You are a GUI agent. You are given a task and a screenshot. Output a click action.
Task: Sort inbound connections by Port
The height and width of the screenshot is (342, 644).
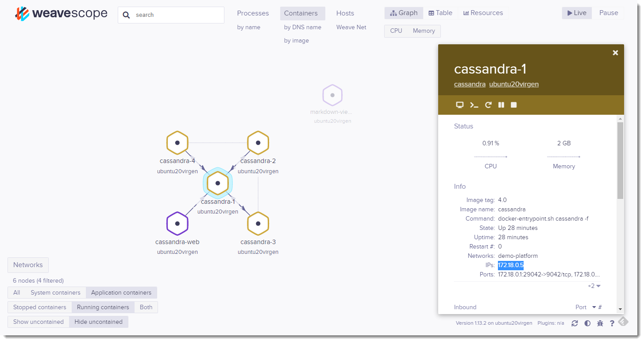click(x=581, y=307)
